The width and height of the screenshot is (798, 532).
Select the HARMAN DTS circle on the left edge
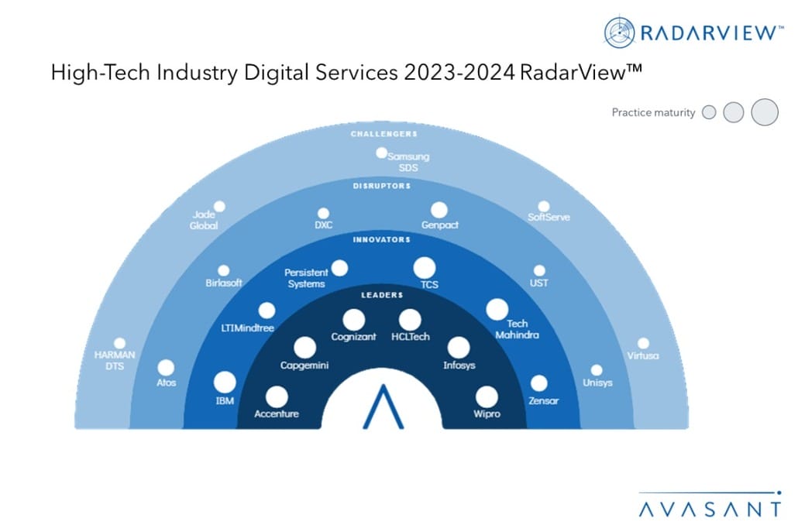point(119,344)
